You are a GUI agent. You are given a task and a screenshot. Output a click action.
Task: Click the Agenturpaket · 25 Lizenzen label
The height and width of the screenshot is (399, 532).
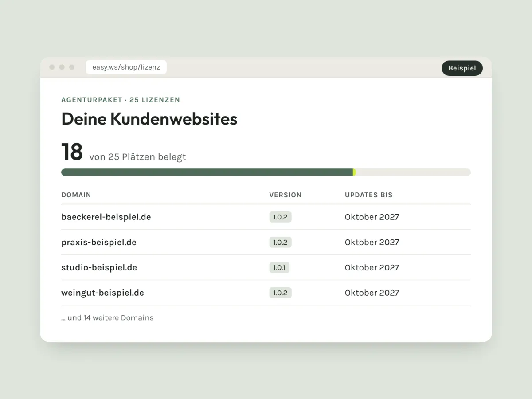pos(121,100)
